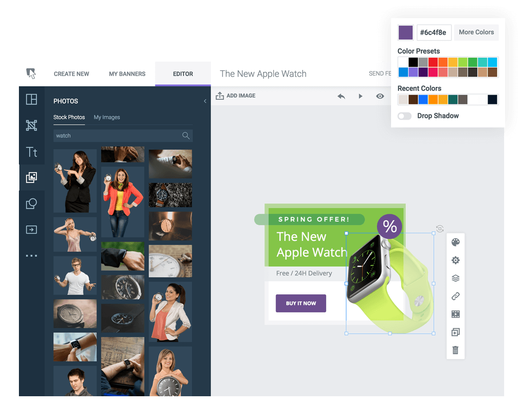Add a link using the chain icon

[x=456, y=296]
